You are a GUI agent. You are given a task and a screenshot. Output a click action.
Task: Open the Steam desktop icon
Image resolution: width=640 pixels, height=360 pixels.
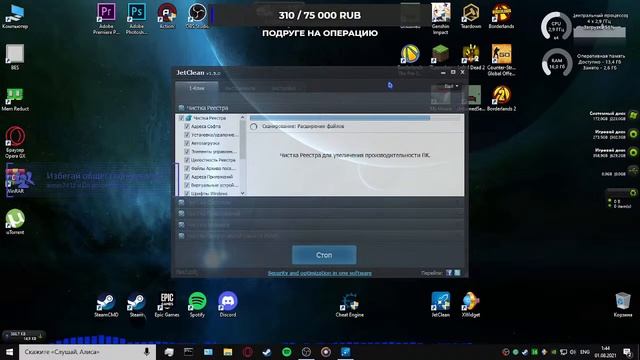tap(137, 304)
